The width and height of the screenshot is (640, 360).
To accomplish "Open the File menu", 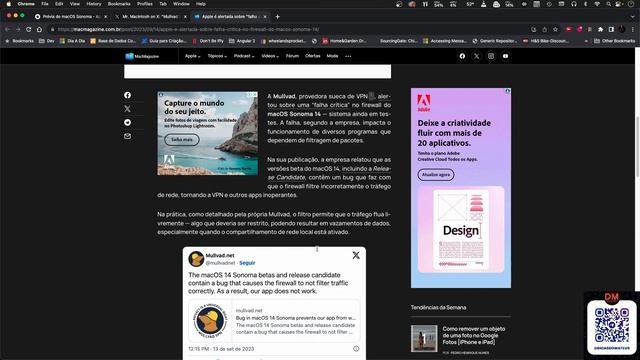I will (45, 4).
